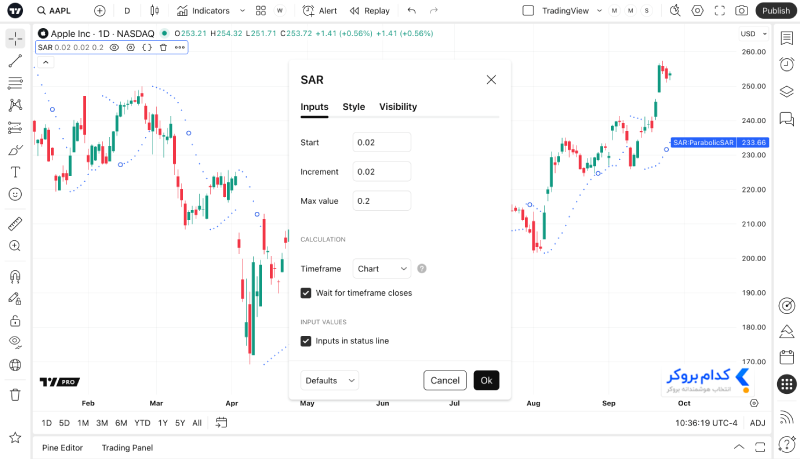Switch to the Style tab

[x=354, y=107]
